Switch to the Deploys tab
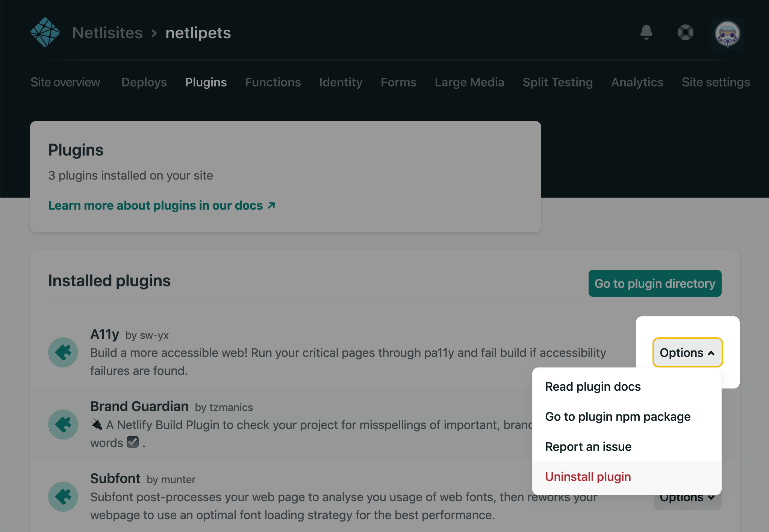 pos(144,82)
